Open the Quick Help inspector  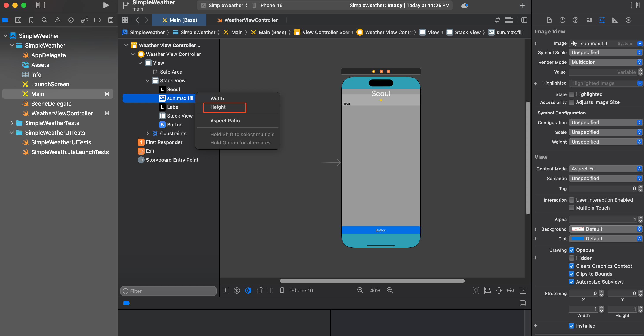click(x=575, y=20)
